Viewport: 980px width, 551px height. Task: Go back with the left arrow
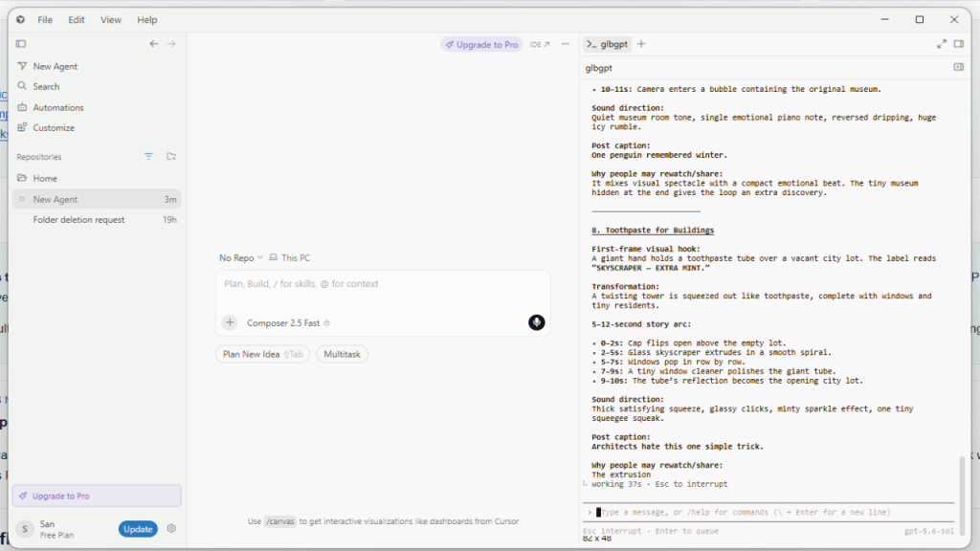point(154,44)
